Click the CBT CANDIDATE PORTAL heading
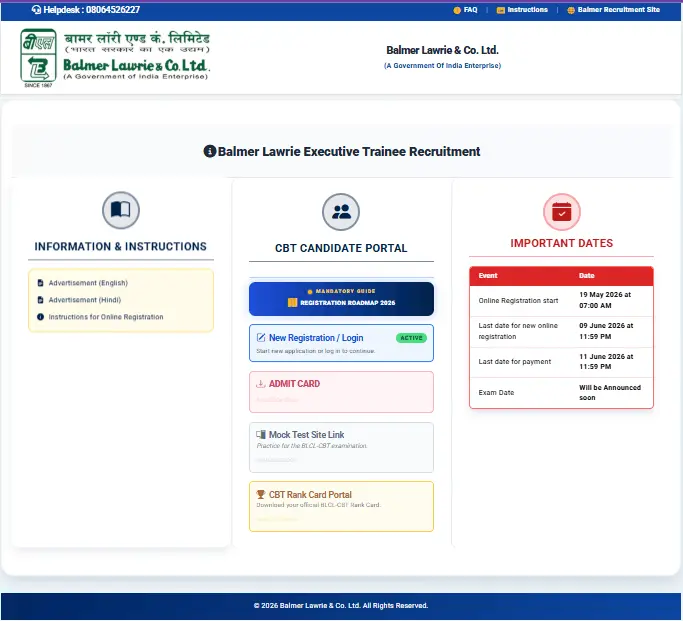 tap(341, 248)
